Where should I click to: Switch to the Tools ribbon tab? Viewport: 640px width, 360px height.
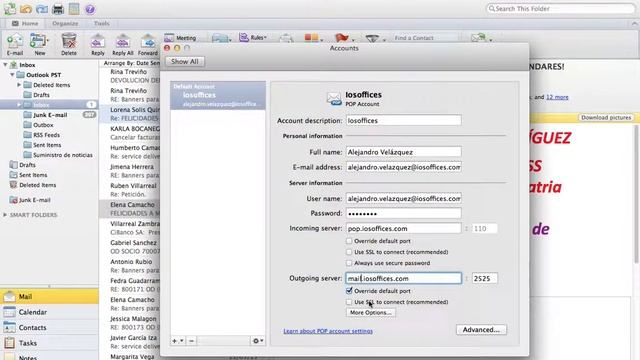tap(101, 24)
